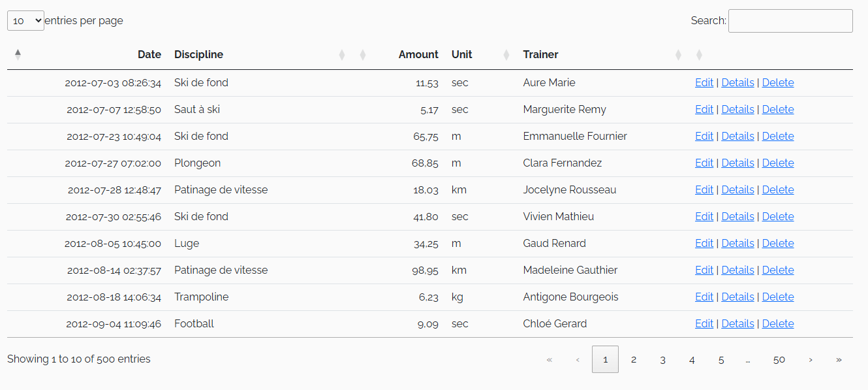Viewport: 868px width, 390px height.
Task: Open the entries per page dropdown
Action: point(25,21)
